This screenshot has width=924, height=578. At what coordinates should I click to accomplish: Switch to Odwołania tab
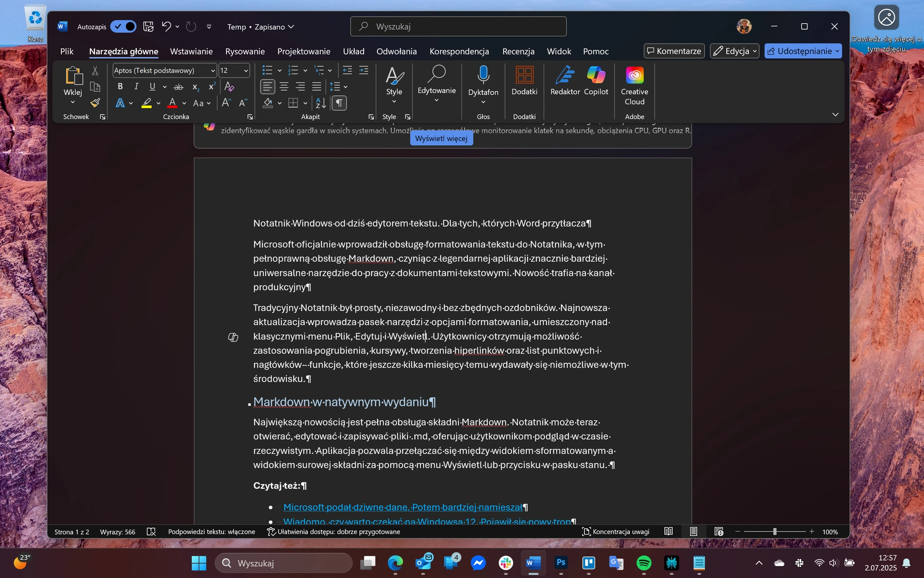pos(396,51)
